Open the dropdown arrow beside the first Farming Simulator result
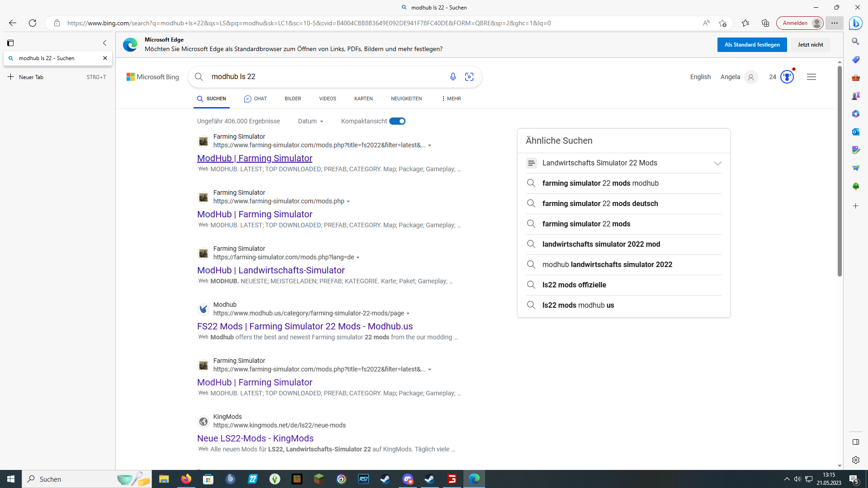The image size is (868, 488). tap(429, 145)
